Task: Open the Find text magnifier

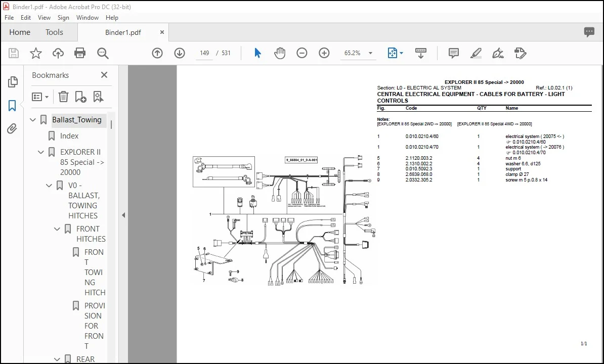Action: pos(103,53)
